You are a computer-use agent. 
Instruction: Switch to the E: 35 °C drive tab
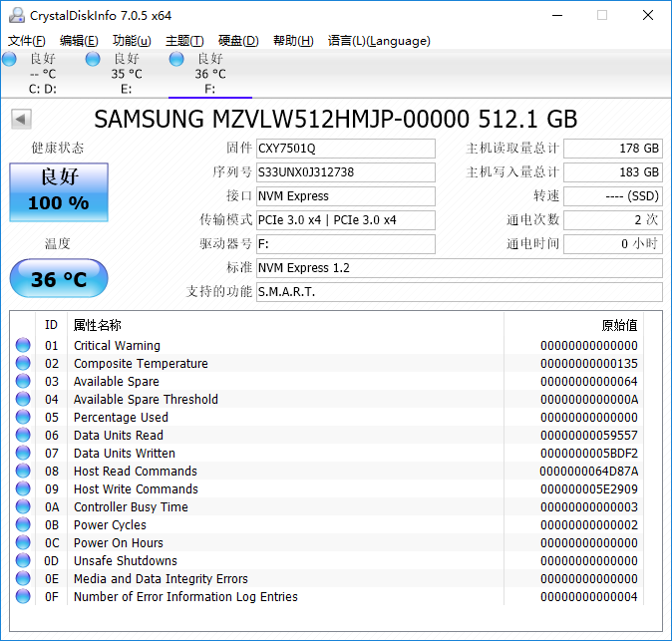click(127, 74)
